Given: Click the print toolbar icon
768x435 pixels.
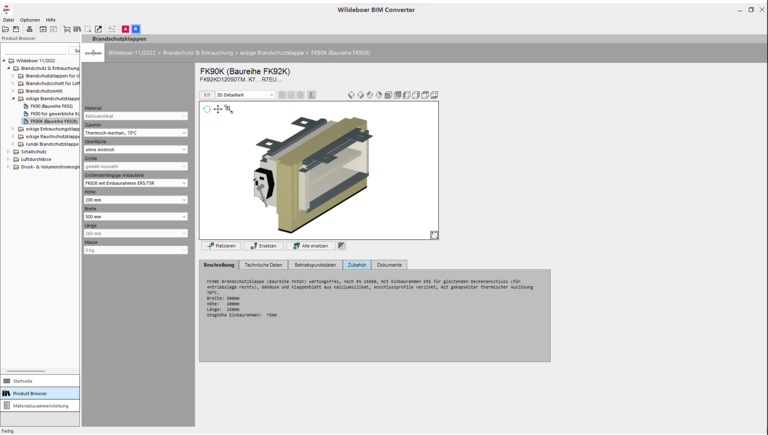Looking at the screenshot, I should point(29,29).
